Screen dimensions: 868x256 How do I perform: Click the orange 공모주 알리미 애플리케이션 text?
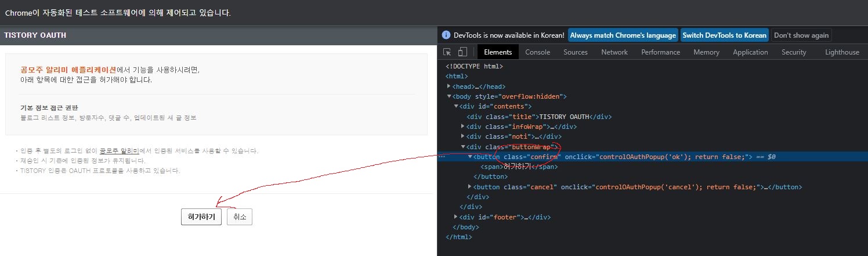[68, 70]
